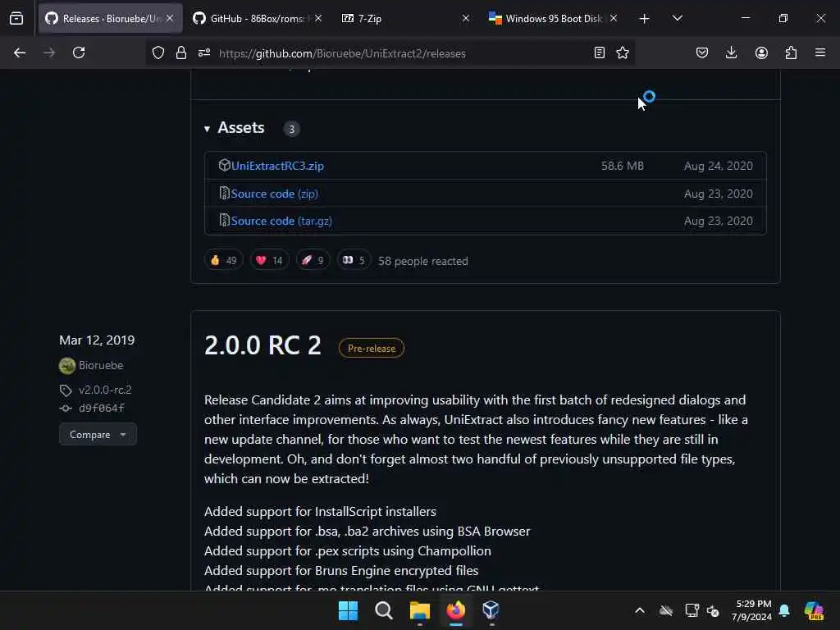Click the thumbs up reaction with 49
This screenshot has height=630, width=840.
click(x=224, y=260)
